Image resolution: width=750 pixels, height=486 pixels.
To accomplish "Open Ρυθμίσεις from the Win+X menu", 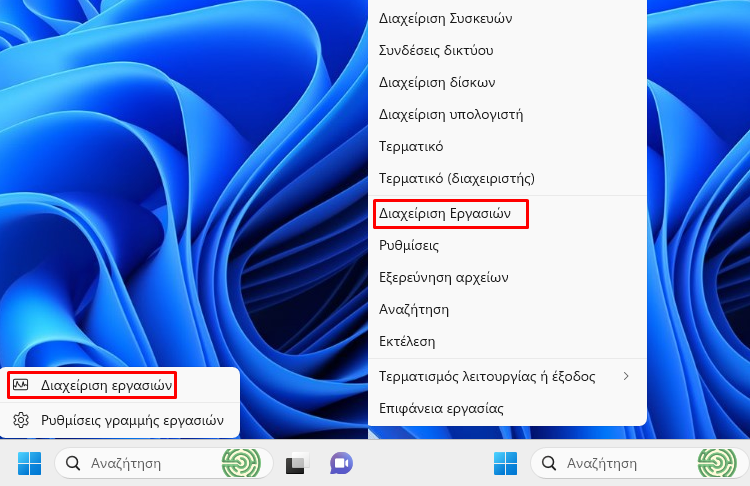I will click(507, 245).
